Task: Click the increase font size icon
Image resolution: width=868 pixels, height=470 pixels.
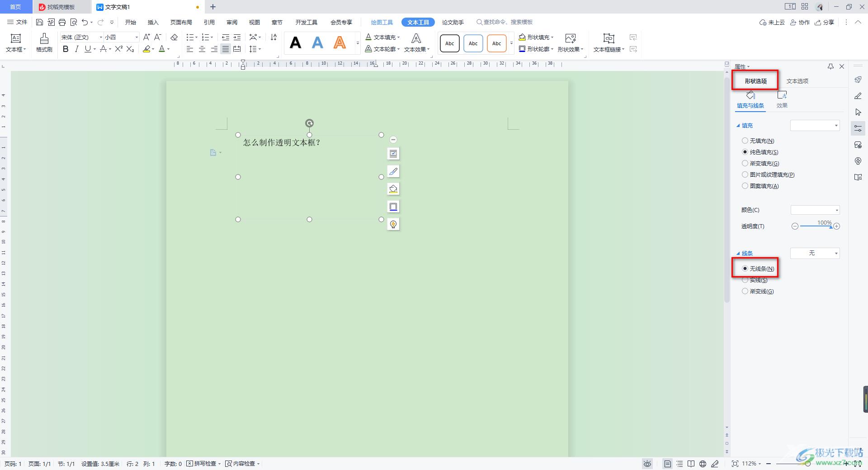Action: click(146, 37)
